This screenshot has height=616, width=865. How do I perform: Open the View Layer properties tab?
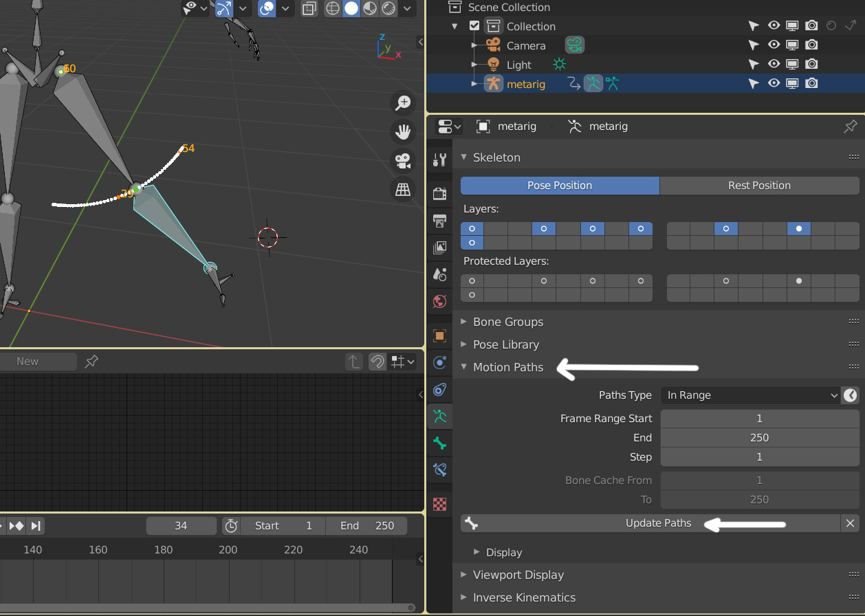440,247
